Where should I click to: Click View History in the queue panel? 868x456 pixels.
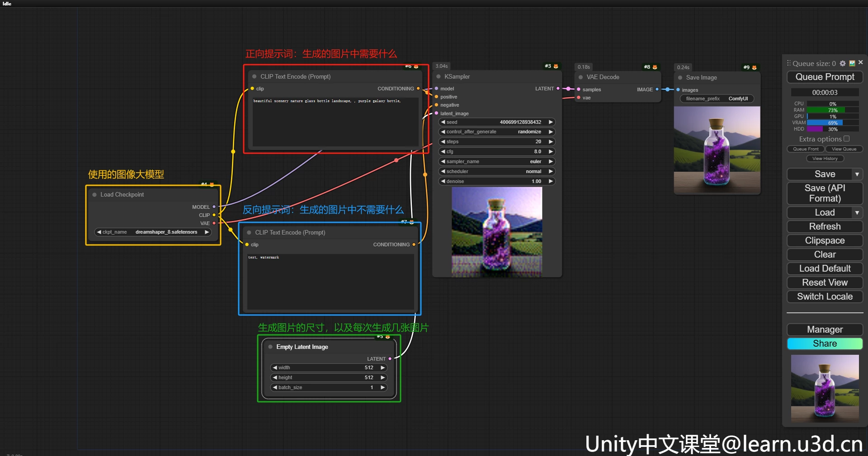825,159
